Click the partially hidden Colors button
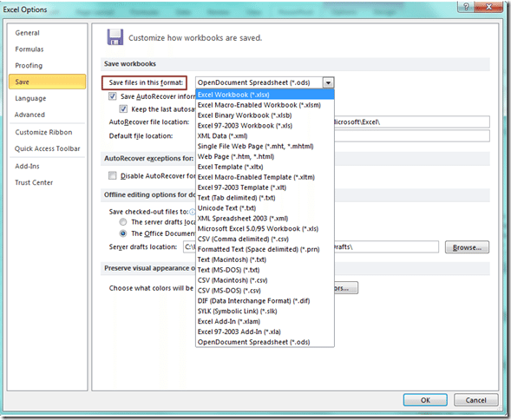This screenshot has width=511, height=420. point(346,288)
